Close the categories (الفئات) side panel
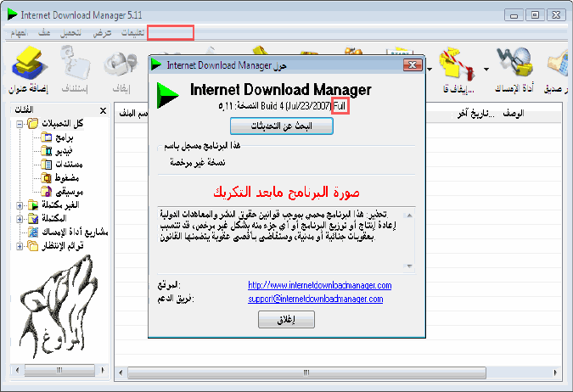The height and width of the screenshot is (392, 573). (x=103, y=111)
